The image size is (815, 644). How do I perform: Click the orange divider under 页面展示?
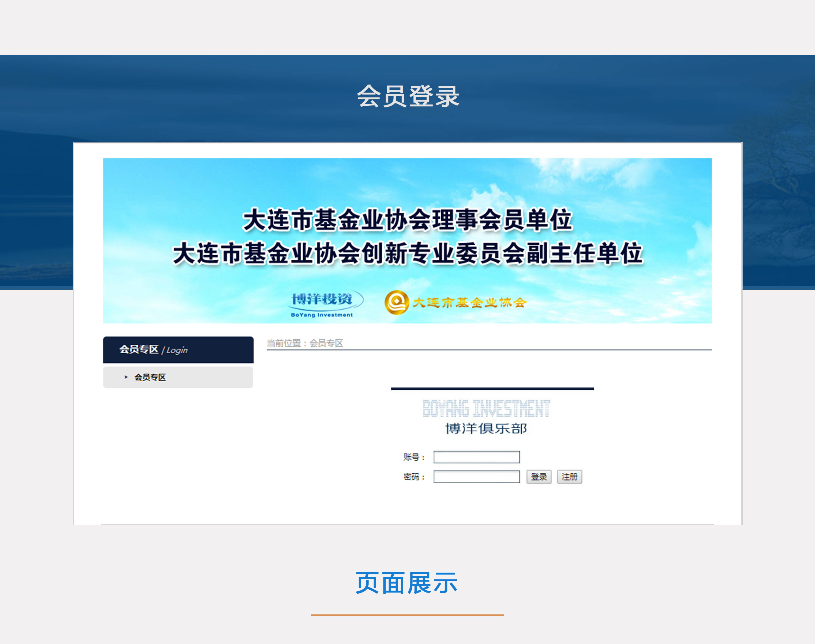pos(407,615)
